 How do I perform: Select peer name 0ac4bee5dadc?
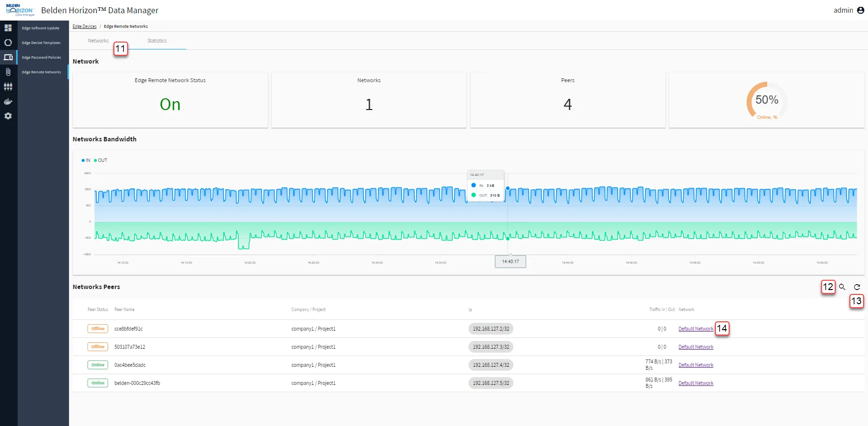[x=130, y=365]
